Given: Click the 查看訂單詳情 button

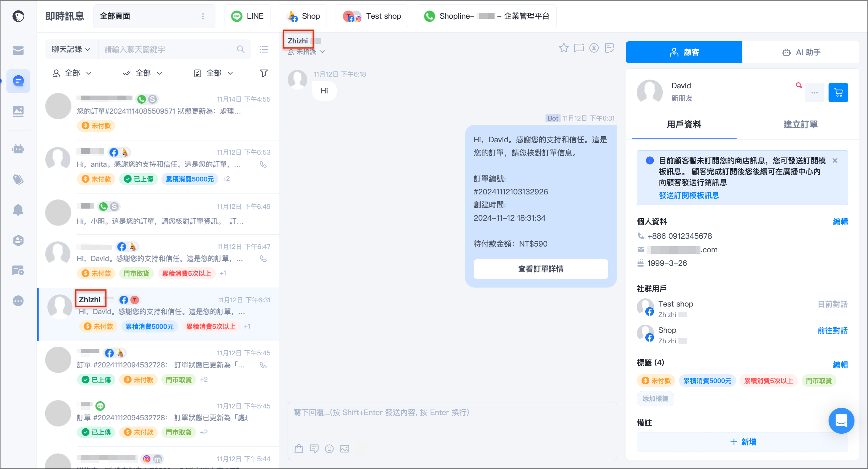Looking at the screenshot, I should click(540, 269).
